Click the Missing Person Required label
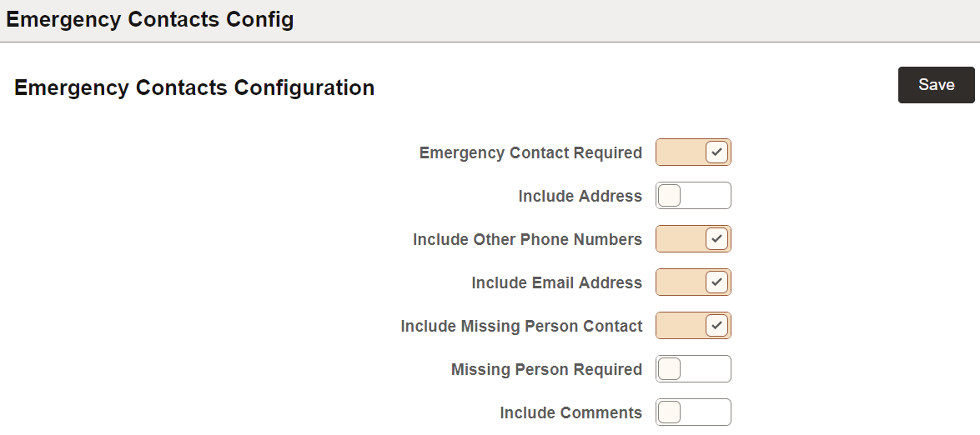The width and height of the screenshot is (980, 435). (546, 370)
